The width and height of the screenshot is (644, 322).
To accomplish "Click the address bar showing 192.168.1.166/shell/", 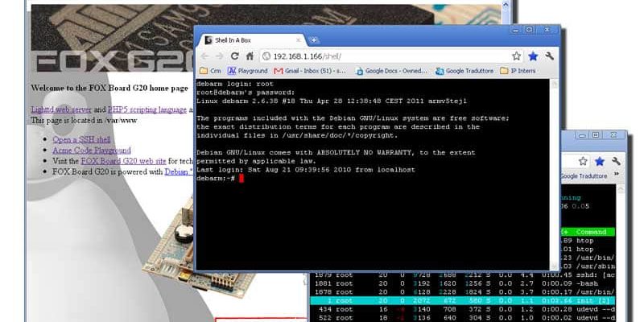I will pos(386,56).
